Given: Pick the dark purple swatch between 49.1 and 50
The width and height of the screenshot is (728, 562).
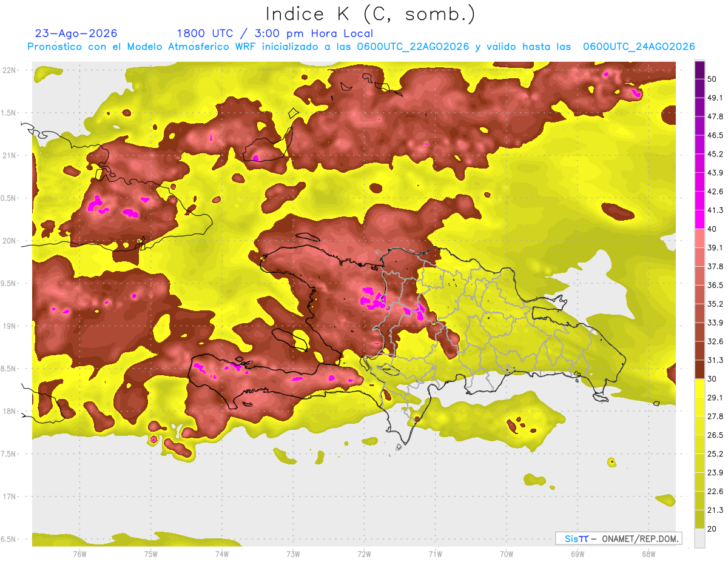Looking at the screenshot, I should pos(699,89).
